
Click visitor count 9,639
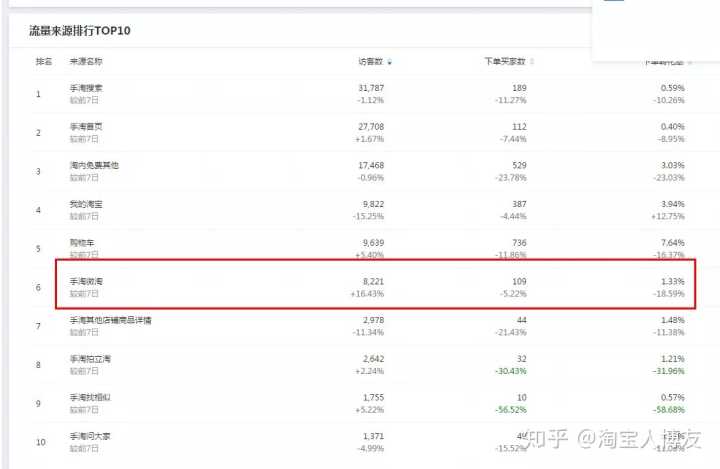[x=373, y=243]
